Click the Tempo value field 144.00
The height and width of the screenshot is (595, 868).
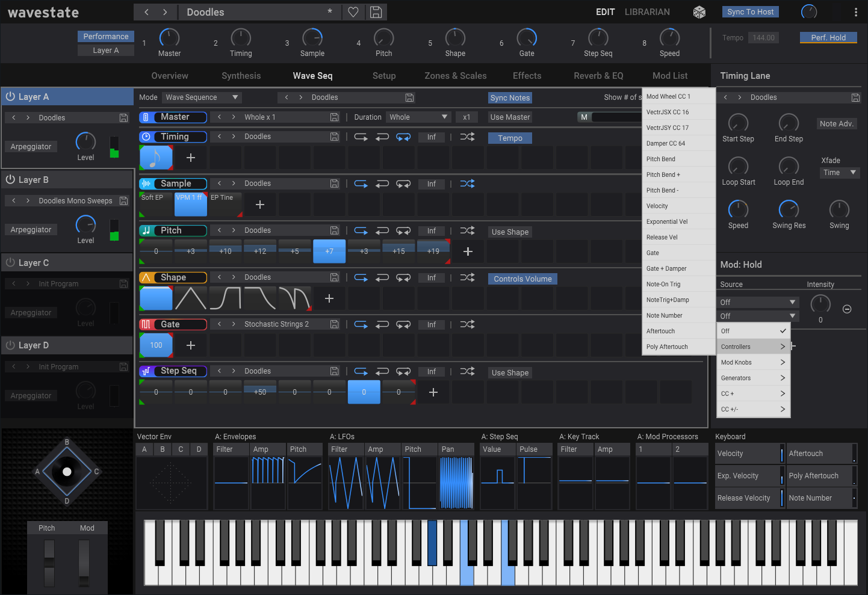(x=763, y=38)
